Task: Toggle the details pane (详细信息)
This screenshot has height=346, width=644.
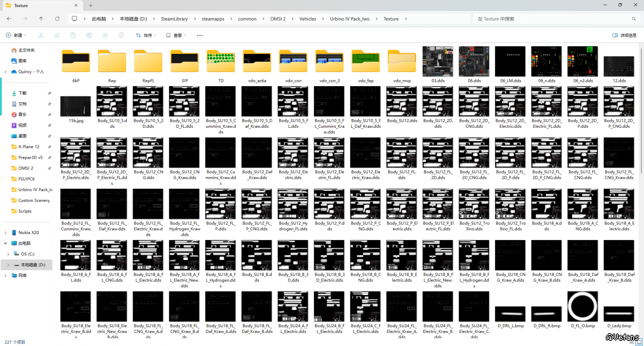Action: click(x=625, y=35)
